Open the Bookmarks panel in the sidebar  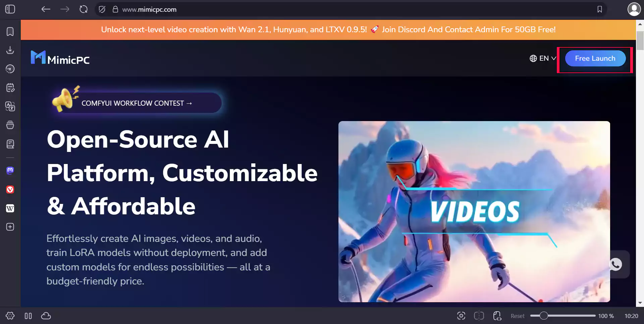click(10, 32)
